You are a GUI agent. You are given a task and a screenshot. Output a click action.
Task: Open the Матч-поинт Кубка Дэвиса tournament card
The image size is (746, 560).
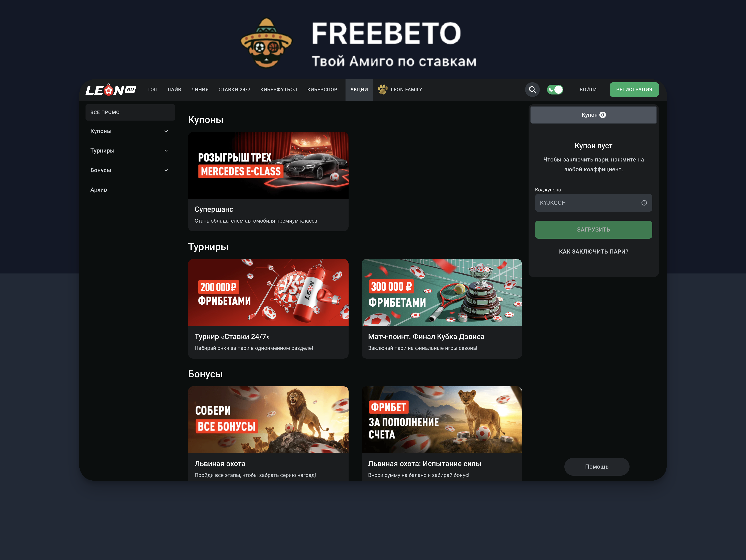pos(441,309)
